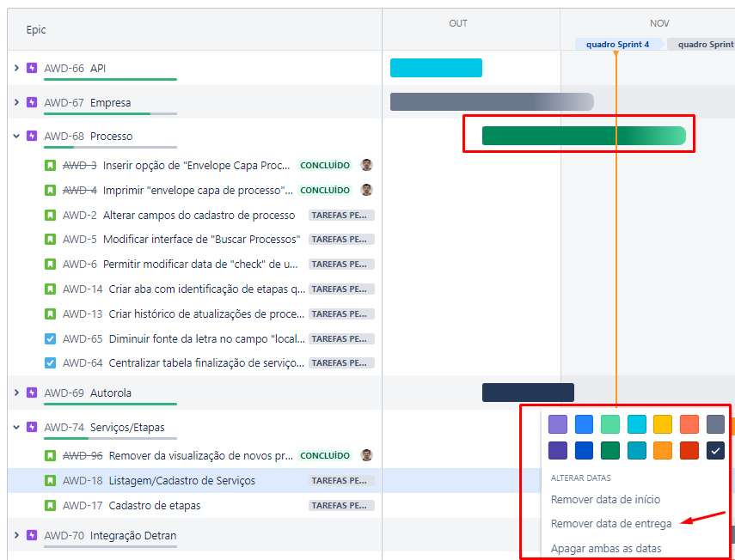Click the story icon of AWD-17
The width and height of the screenshot is (735, 560).
(50, 505)
